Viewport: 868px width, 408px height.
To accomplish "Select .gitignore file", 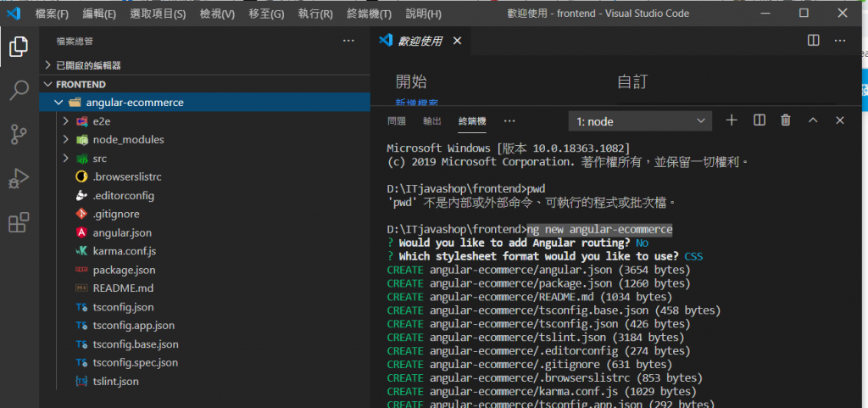I will coord(116,215).
